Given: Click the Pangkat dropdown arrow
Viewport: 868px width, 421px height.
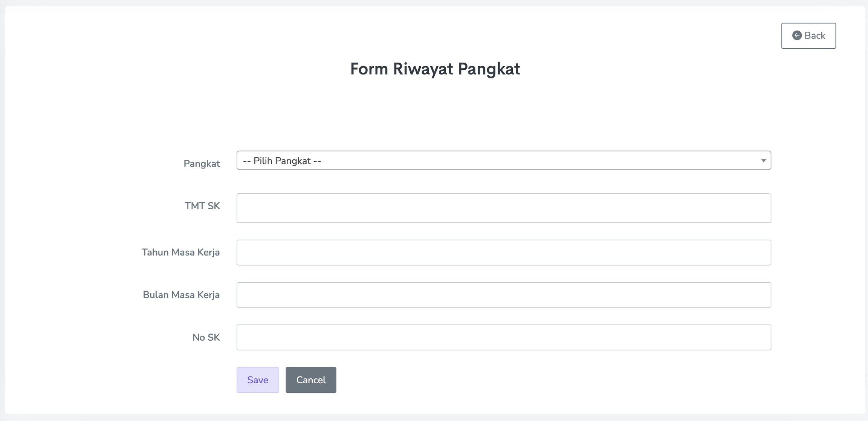Looking at the screenshot, I should (763, 161).
